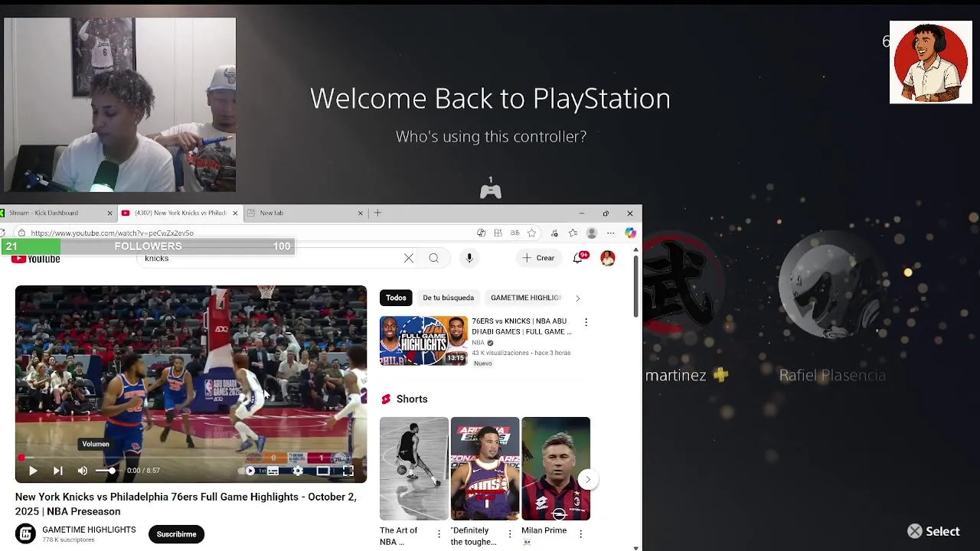Close the Kick Dashboard tab
The image size is (980, 551).
[x=109, y=213]
